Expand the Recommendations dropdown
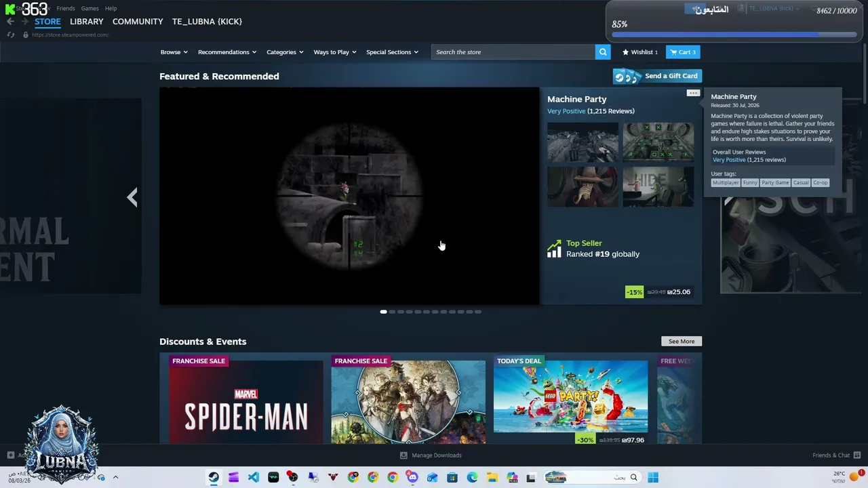The height and width of the screenshot is (488, 868). tap(227, 52)
